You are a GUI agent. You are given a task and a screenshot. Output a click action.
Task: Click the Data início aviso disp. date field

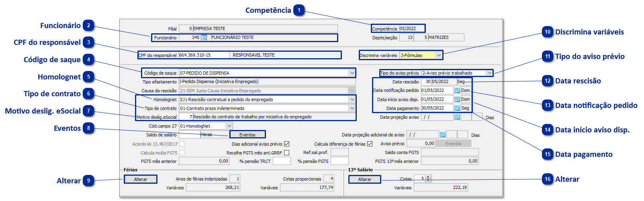[437, 99]
